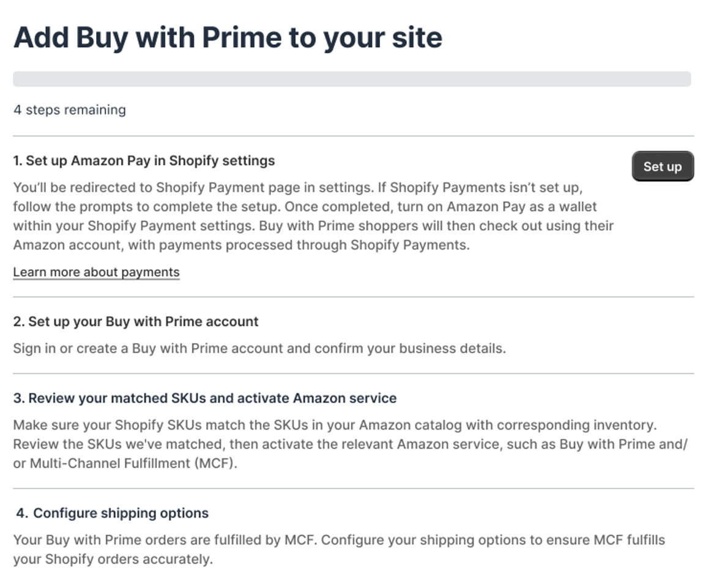Click the 'Add Buy with Prime' page title
The image size is (706, 588).
coord(228,38)
